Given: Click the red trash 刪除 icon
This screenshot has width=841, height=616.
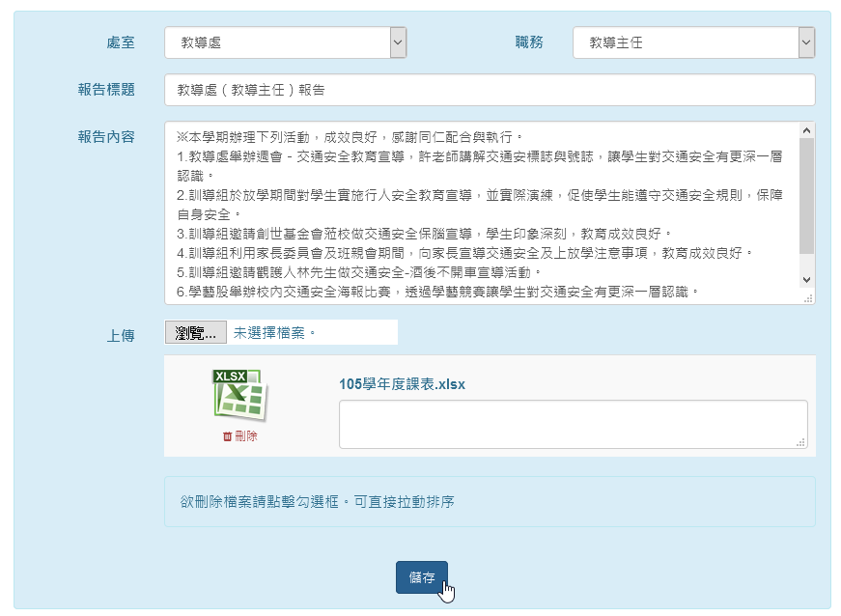Looking at the screenshot, I should point(228,436).
